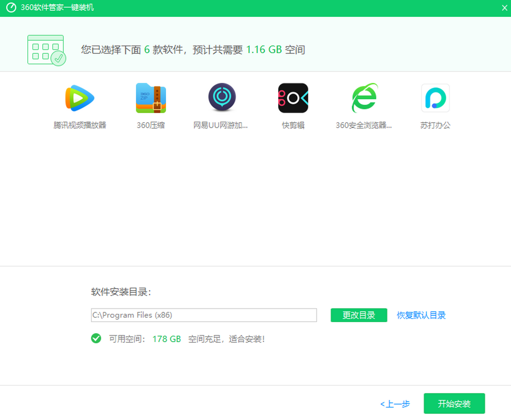Click the 网易UU网游加... label

click(x=221, y=125)
